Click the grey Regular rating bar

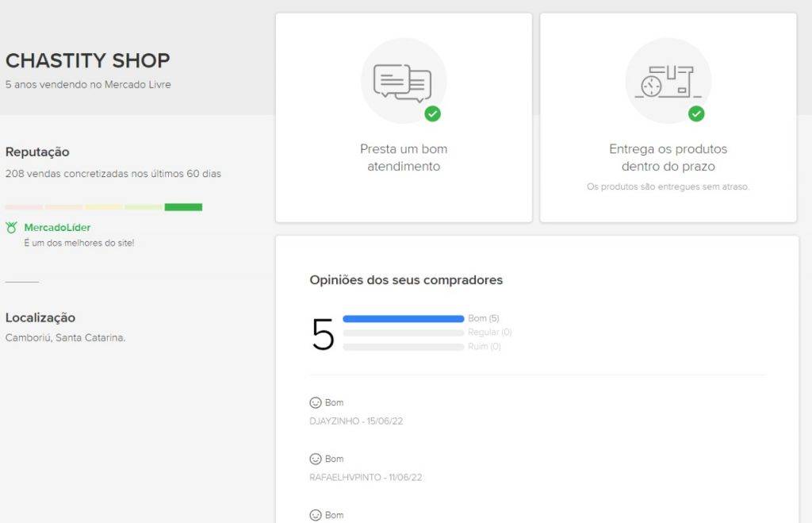[x=403, y=333]
